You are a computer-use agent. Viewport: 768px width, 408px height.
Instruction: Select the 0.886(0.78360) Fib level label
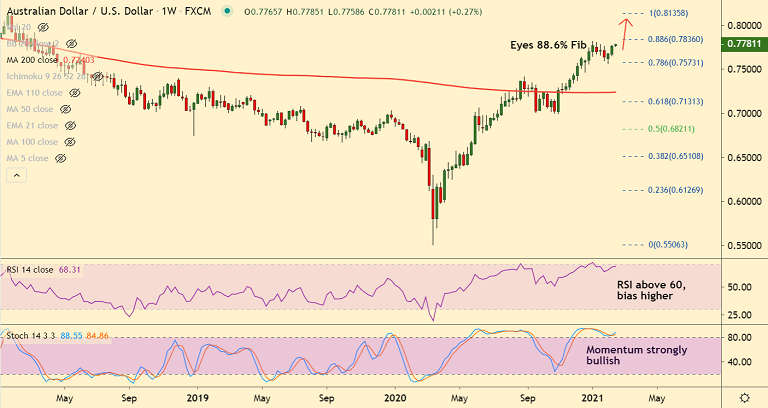[x=675, y=39]
